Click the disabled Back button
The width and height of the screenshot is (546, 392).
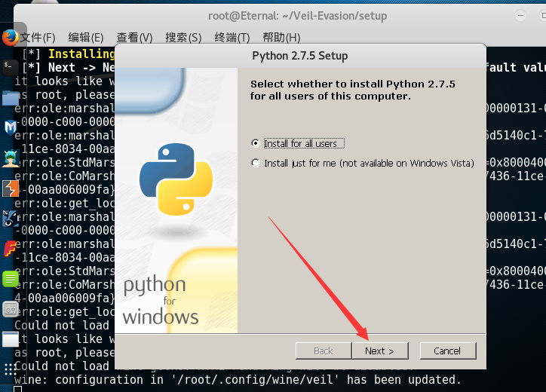click(x=324, y=351)
